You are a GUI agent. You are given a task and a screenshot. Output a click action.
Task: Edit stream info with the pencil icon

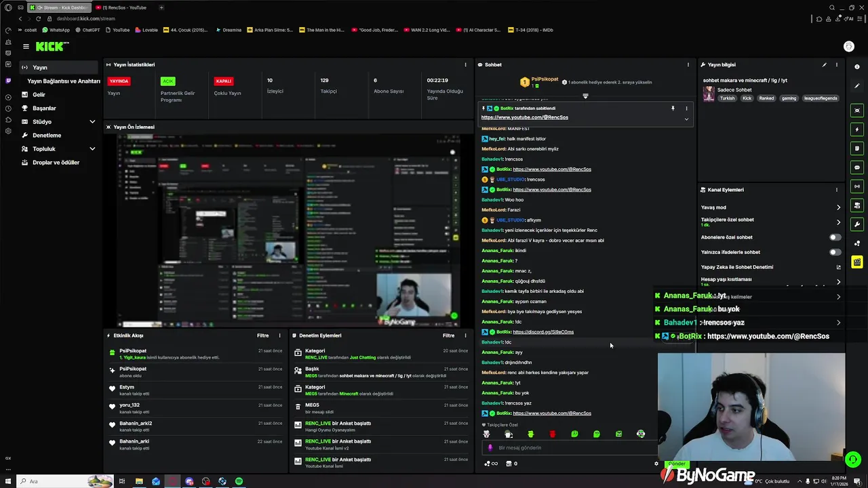pyautogui.click(x=825, y=64)
